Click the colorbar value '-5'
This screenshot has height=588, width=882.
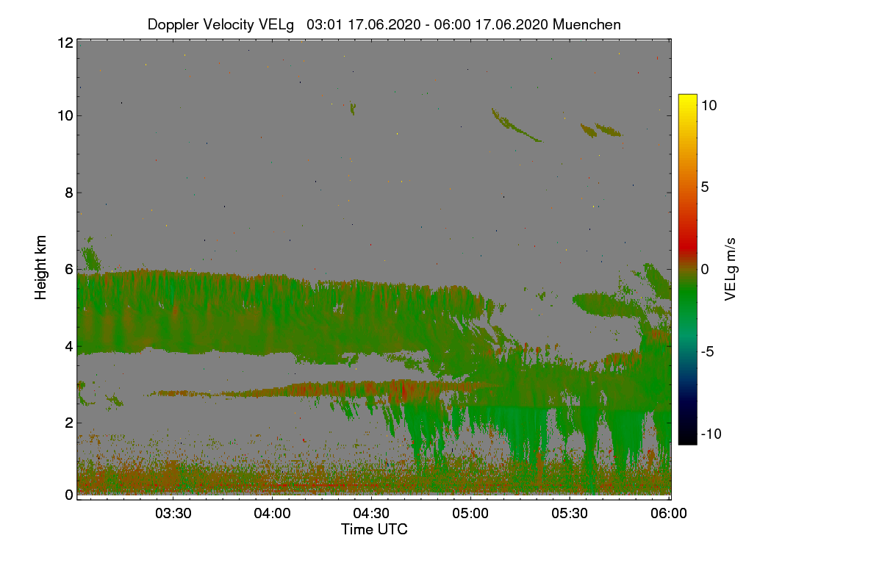707,351
